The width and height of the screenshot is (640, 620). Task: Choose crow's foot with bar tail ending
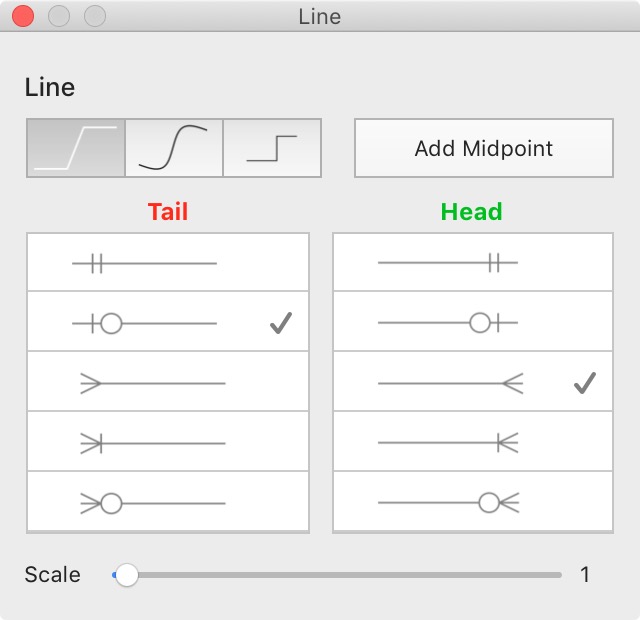[x=168, y=442]
